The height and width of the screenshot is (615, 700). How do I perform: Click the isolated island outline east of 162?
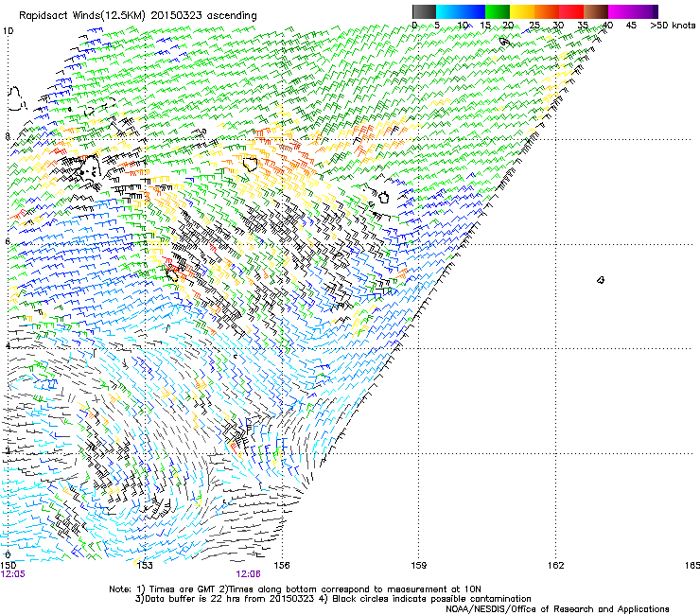(601, 280)
